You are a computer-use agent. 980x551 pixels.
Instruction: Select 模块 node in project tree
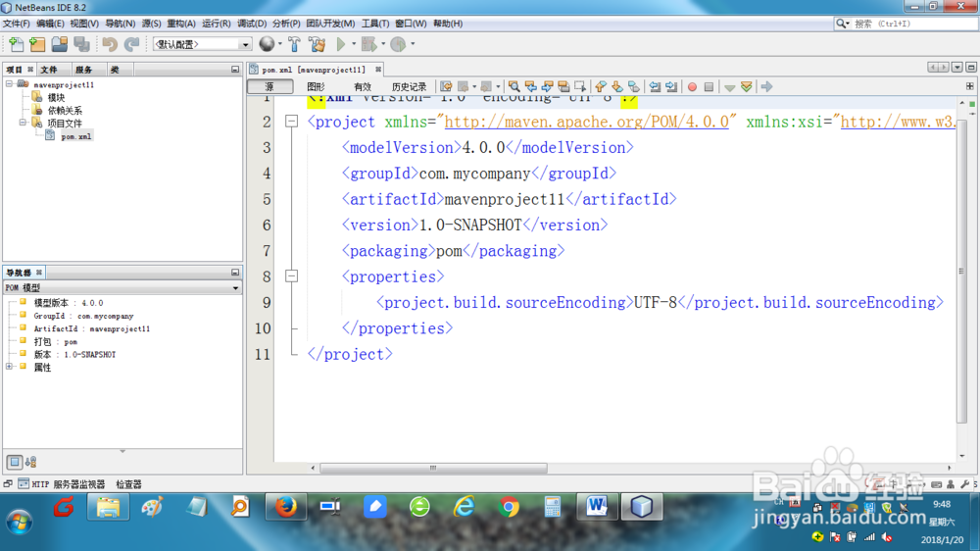(x=56, y=97)
